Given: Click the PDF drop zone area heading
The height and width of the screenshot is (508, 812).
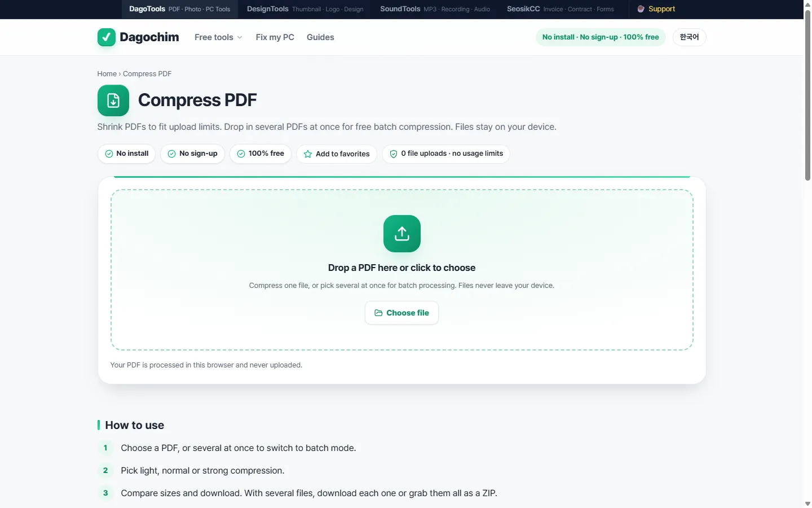Looking at the screenshot, I should 401,268.
